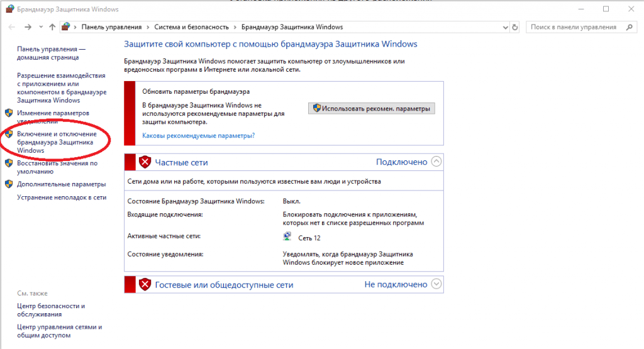Collapse the Частные сети section chevron

(436, 162)
